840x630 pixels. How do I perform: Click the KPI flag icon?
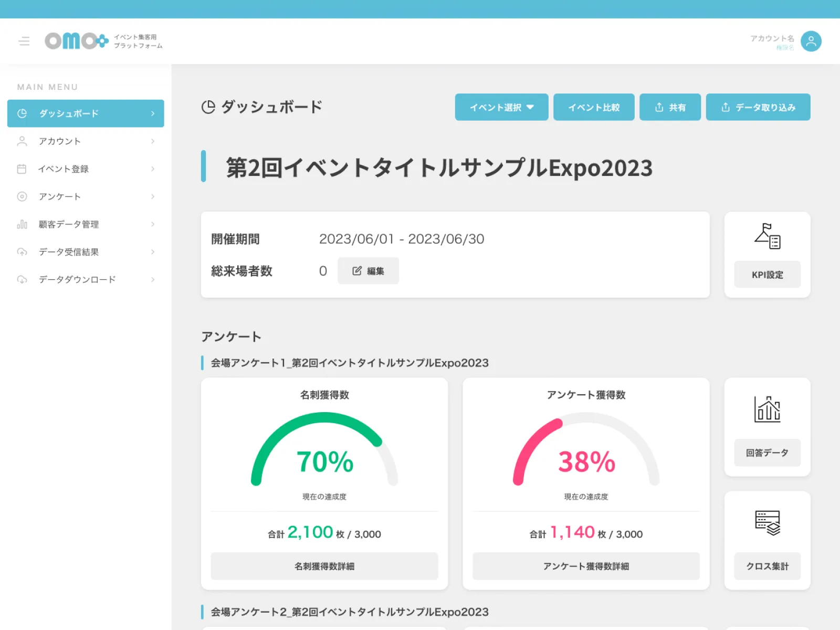(x=767, y=236)
